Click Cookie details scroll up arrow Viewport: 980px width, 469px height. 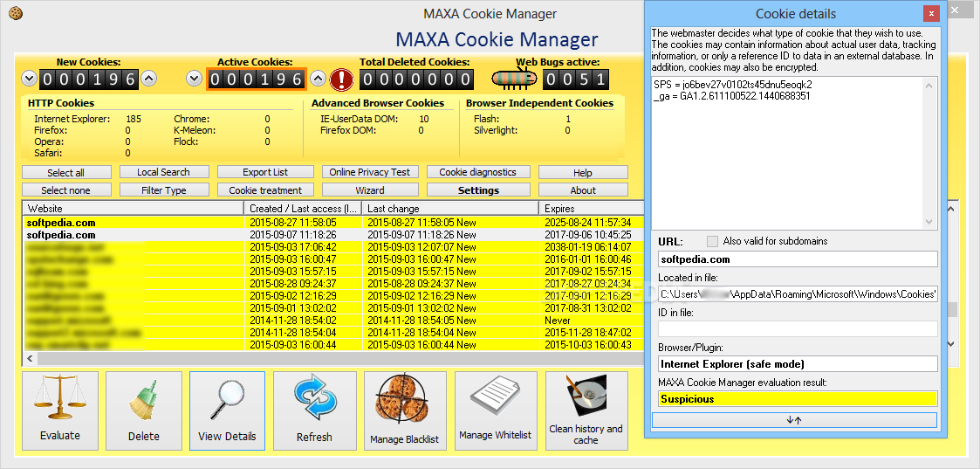coord(929,85)
